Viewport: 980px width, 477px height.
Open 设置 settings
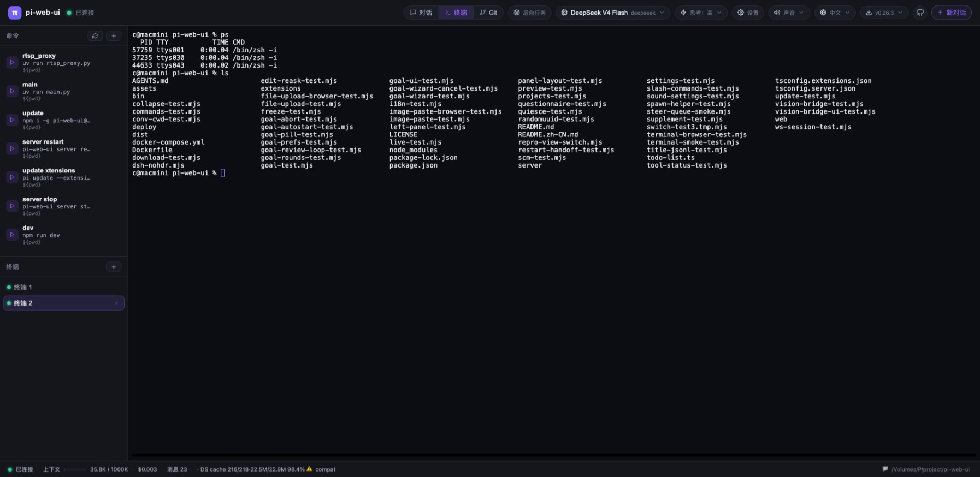coord(748,13)
